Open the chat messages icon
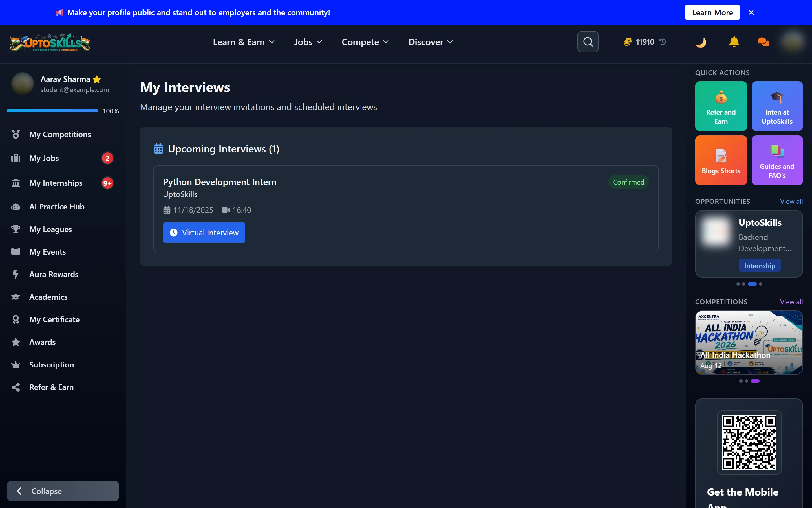This screenshot has height=508, width=812. point(763,42)
